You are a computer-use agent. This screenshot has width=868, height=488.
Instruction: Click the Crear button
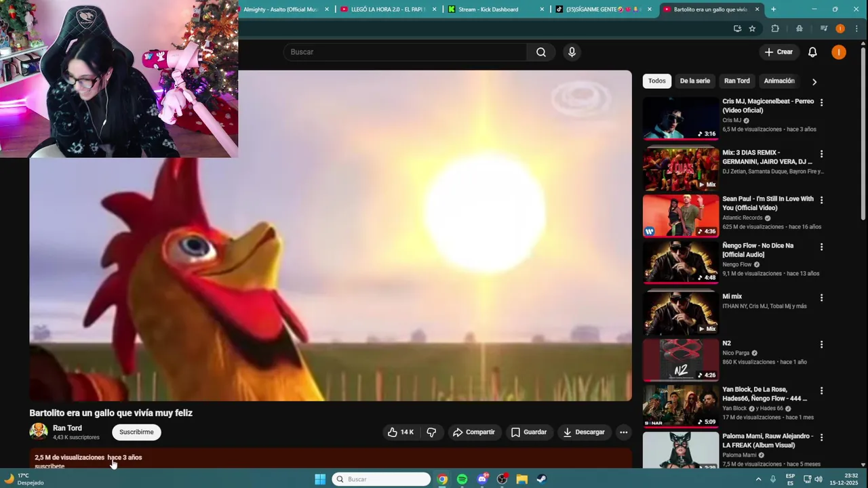click(778, 52)
